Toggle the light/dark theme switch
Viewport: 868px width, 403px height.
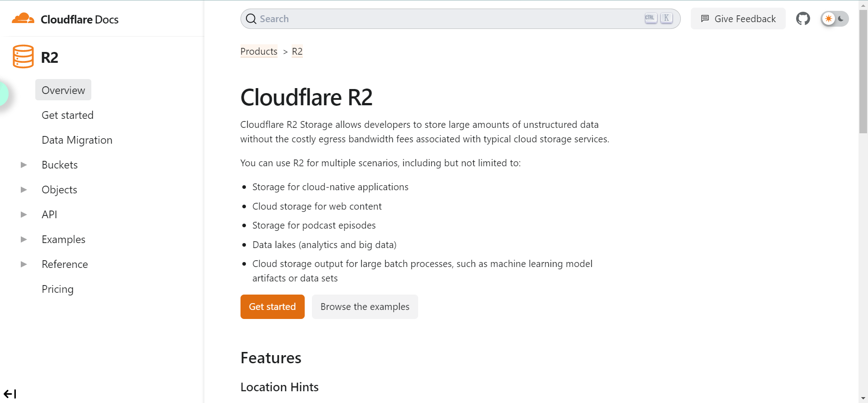click(x=835, y=19)
